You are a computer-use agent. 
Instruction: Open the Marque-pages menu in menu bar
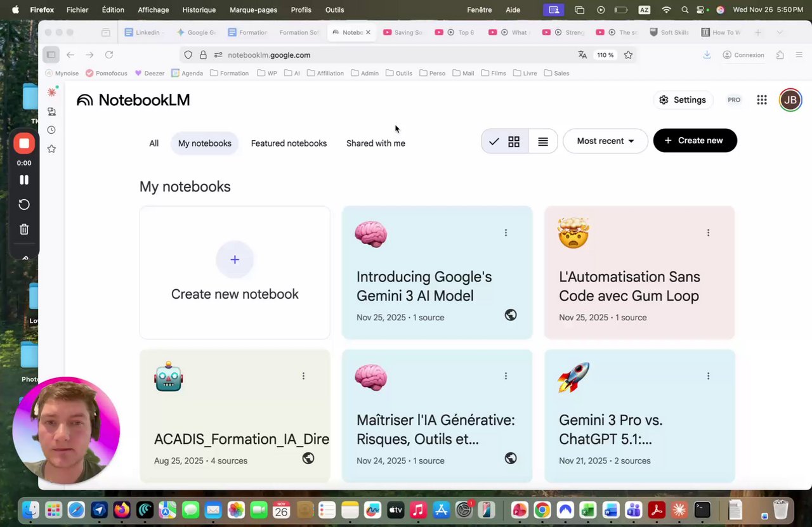253,10
